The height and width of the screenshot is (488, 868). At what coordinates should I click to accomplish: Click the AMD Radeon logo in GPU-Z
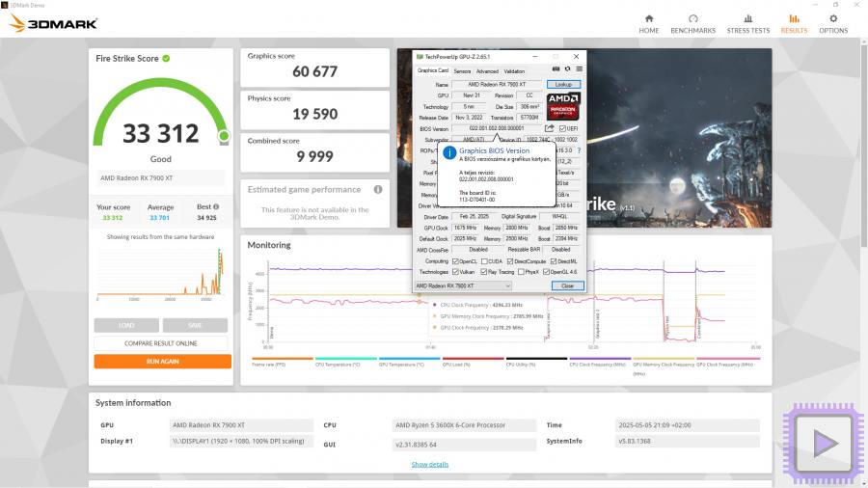click(563, 106)
